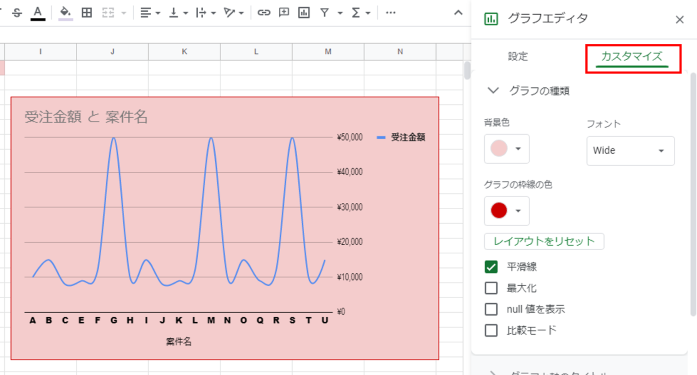The image size is (697, 375).
Task: Create a filter using funnel icon
Action: click(325, 13)
